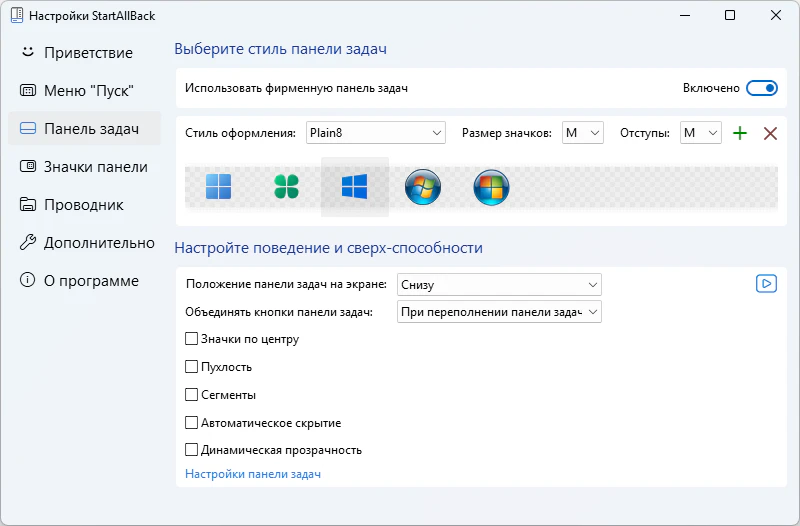
Task: Click the red X delete style icon
Action: [770, 133]
